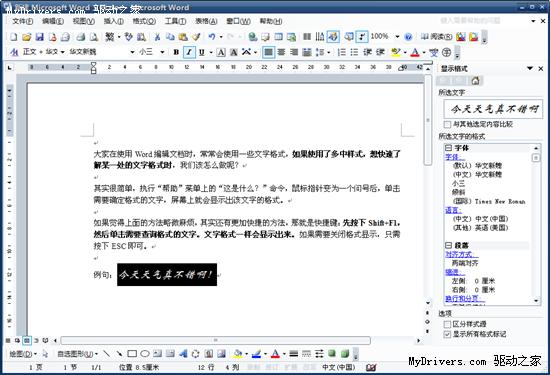Screen dimensions: 550x375
Task: Click the Paste clipboard icon
Action: [x=183, y=36]
